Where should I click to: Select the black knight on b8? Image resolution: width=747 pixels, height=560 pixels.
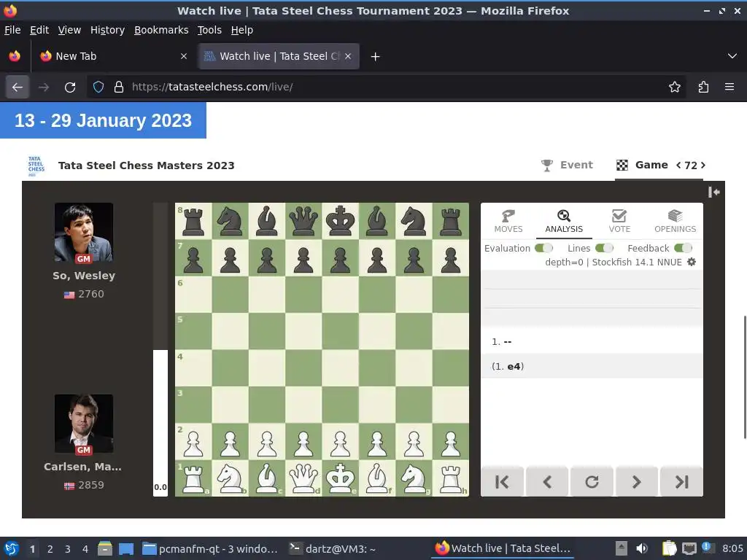tap(230, 221)
